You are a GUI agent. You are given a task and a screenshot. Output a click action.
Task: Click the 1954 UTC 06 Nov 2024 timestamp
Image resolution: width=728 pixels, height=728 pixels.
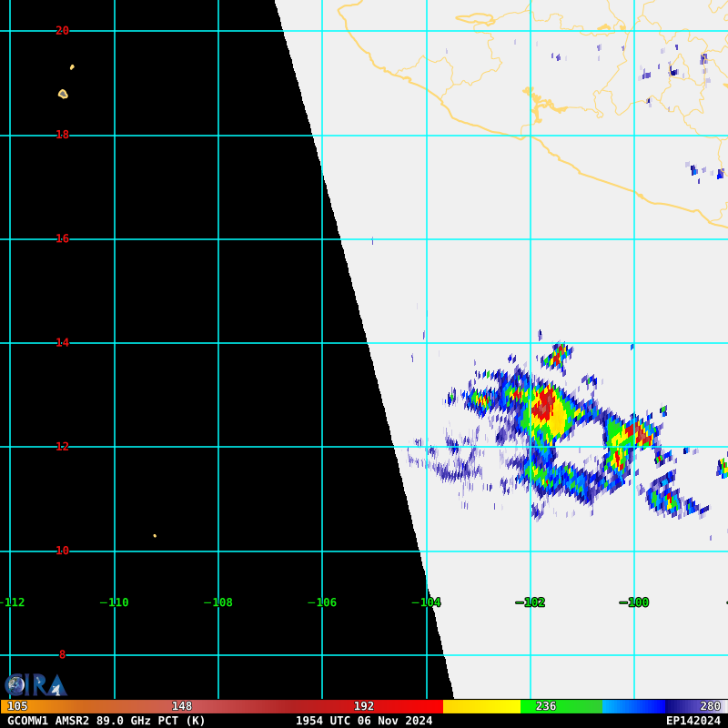[364, 721]
